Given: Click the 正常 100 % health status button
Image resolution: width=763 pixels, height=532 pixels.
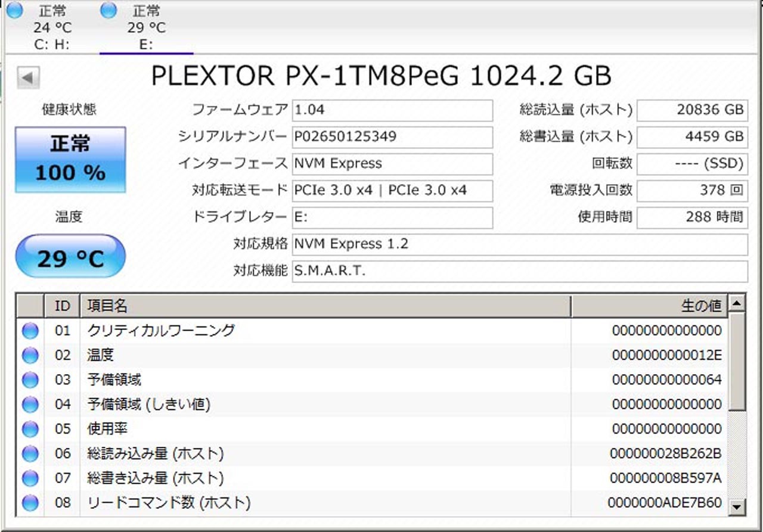Looking at the screenshot, I should pos(70,160).
